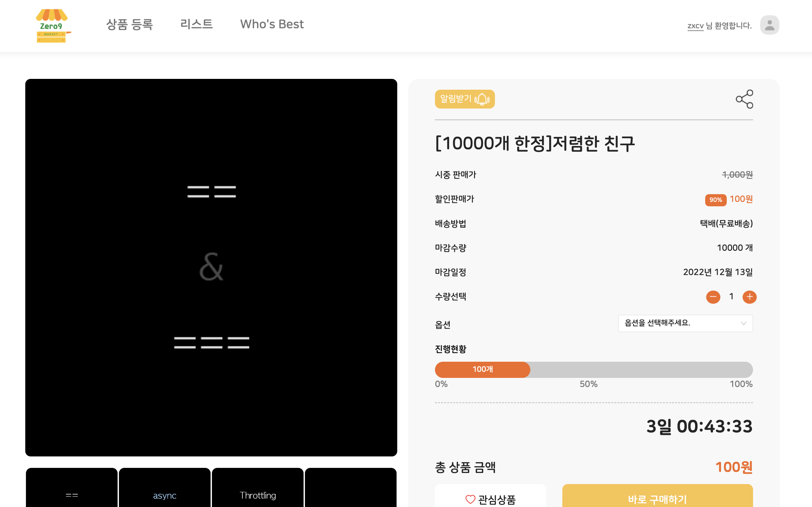Click the 알림받기 bell notification button
Image resolution: width=812 pixels, height=507 pixels.
pos(464,99)
